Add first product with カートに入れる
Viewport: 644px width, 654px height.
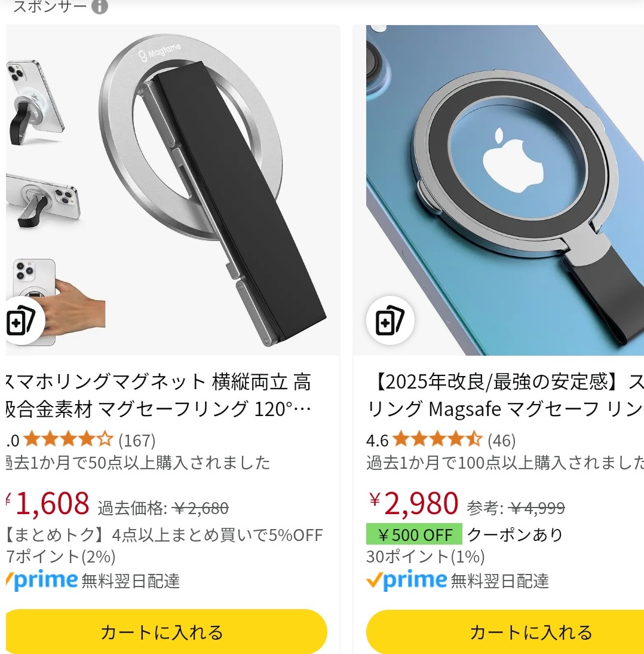pos(166,632)
